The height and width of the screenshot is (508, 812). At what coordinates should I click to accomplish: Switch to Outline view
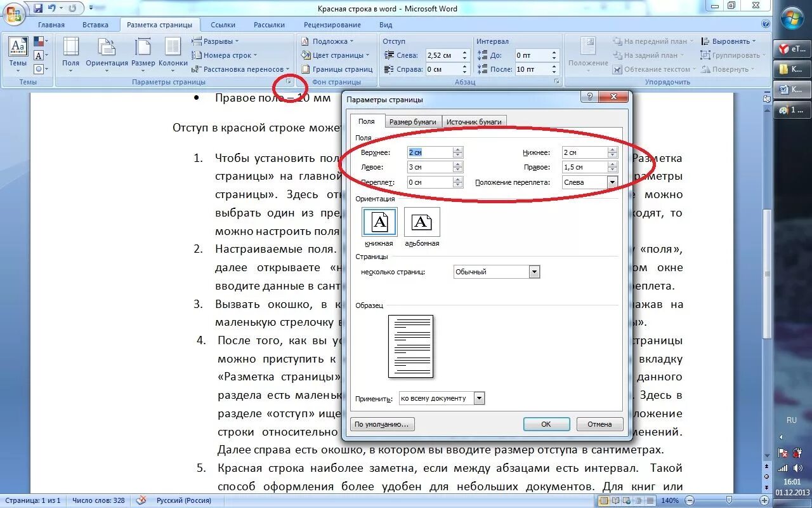tap(639, 500)
